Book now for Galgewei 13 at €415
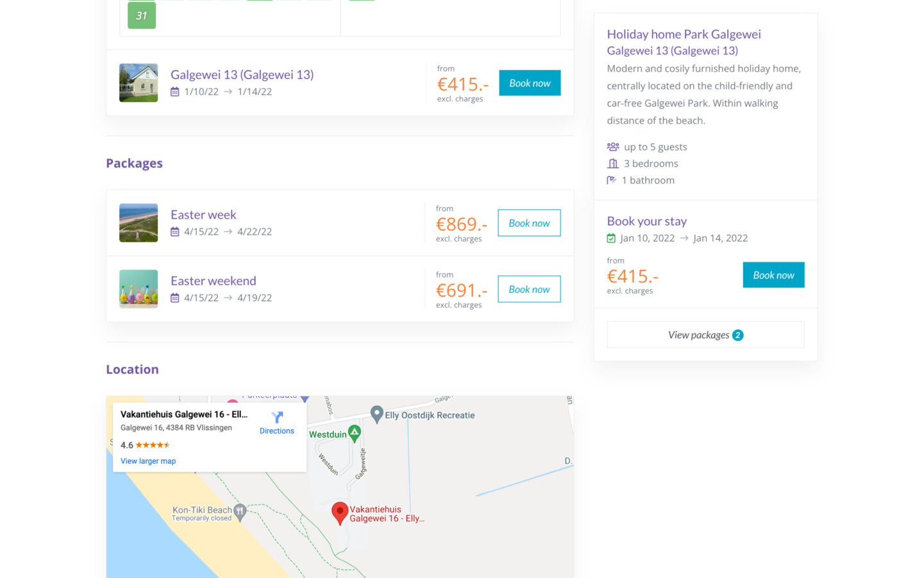Viewport: 924px width, 578px height. click(x=530, y=83)
